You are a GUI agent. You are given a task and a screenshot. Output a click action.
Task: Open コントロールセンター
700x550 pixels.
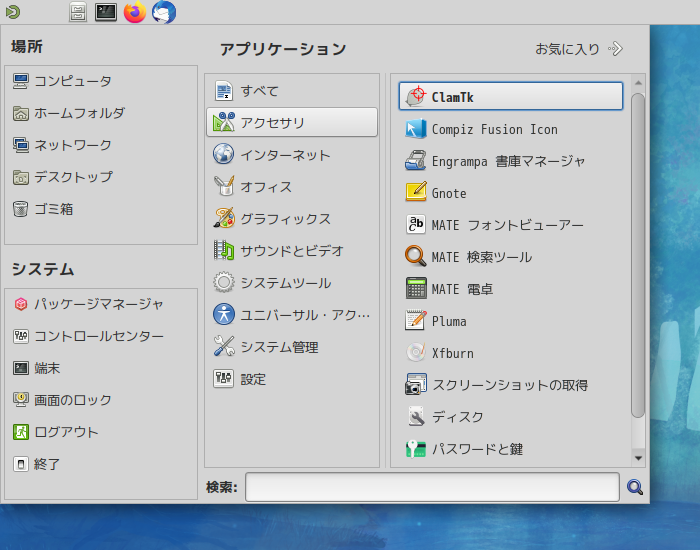coord(101,336)
